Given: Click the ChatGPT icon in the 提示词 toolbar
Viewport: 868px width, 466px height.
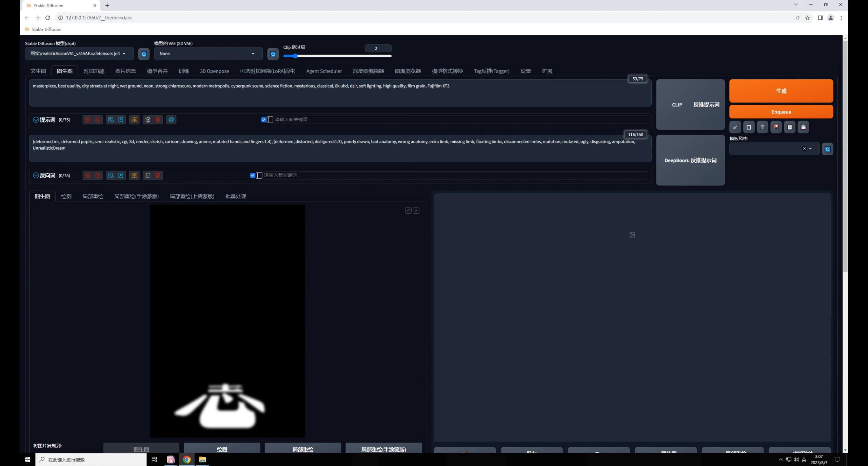Looking at the screenshot, I should [171, 120].
